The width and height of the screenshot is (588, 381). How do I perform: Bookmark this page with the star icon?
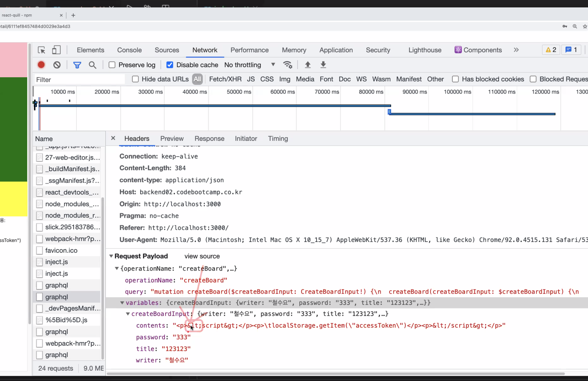point(585,26)
